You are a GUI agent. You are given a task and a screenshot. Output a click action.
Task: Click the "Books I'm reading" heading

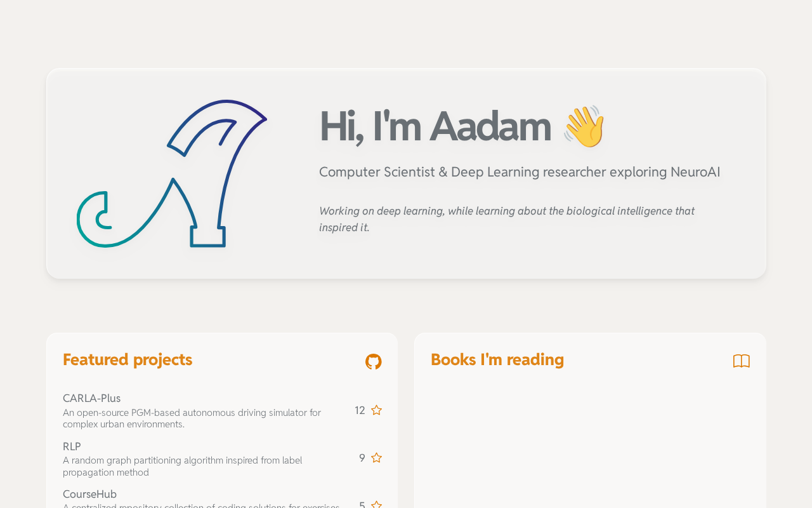(x=497, y=359)
